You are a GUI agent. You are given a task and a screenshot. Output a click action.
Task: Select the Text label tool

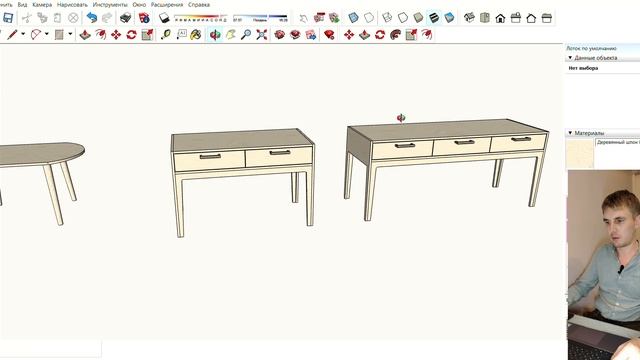(181, 35)
